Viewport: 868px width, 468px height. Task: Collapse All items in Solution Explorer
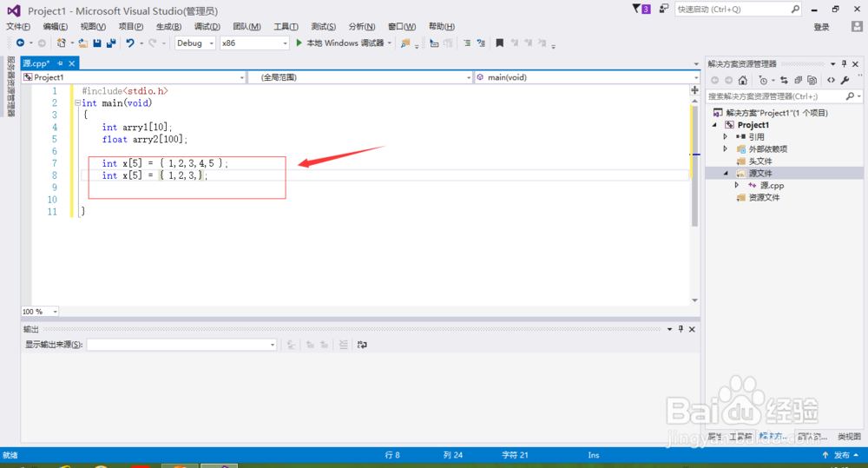799,80
